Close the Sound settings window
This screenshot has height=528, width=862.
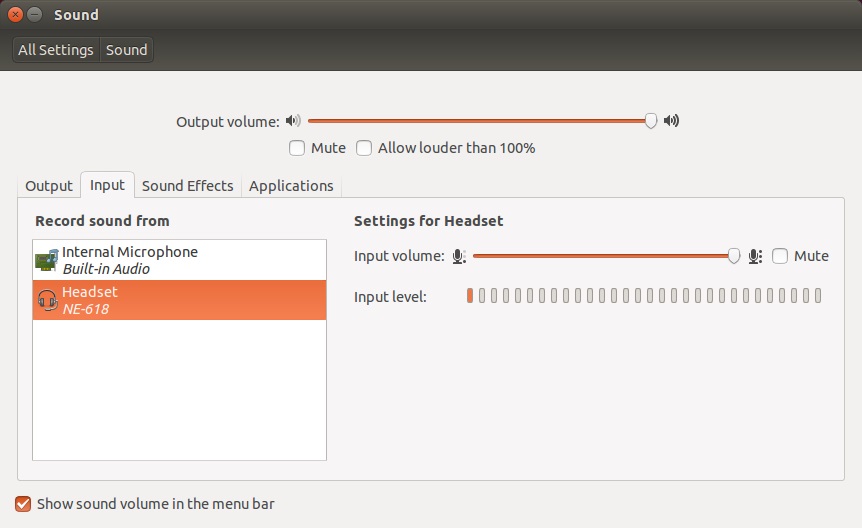coord(15,15)
